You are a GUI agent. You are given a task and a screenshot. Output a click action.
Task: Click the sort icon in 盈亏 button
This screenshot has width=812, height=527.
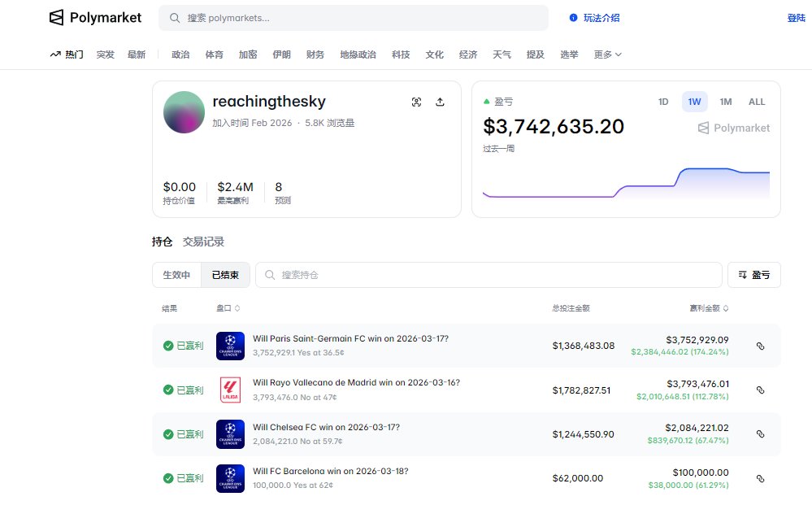click(743, 275)
